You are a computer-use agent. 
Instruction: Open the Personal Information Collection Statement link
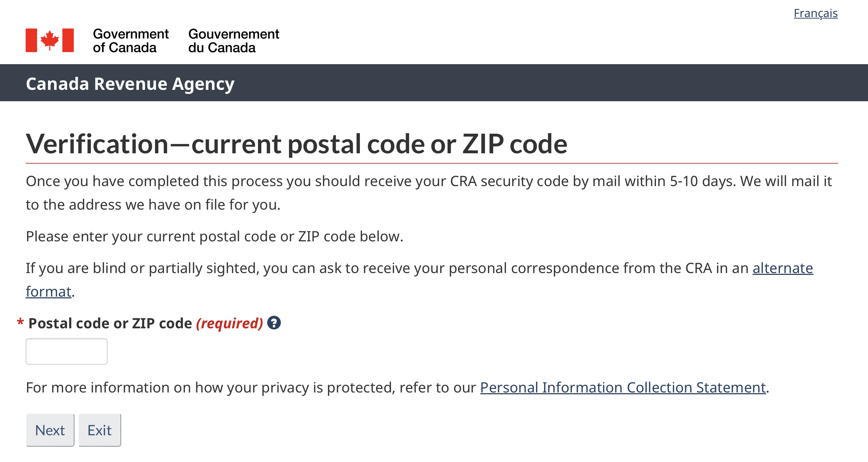(x=622, y=387)
